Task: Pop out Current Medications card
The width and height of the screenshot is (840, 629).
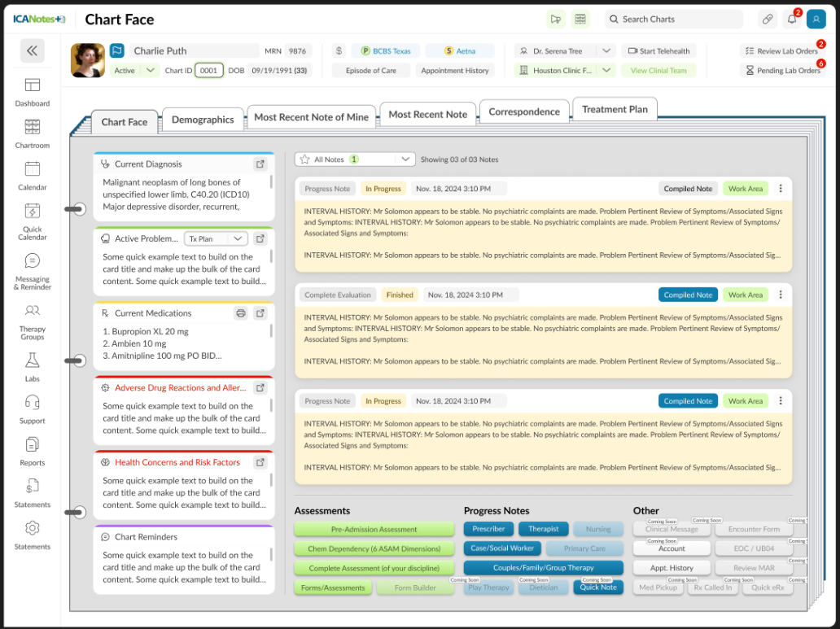Action: pos(260,313)
